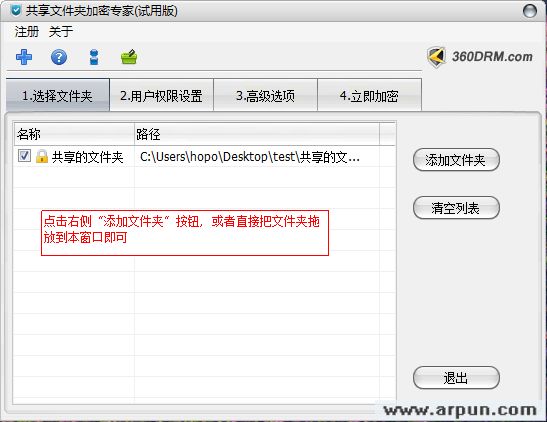This screenshot has height=422, width=547.
Task: Click the blue plus add icon
Action: [24, 57]
